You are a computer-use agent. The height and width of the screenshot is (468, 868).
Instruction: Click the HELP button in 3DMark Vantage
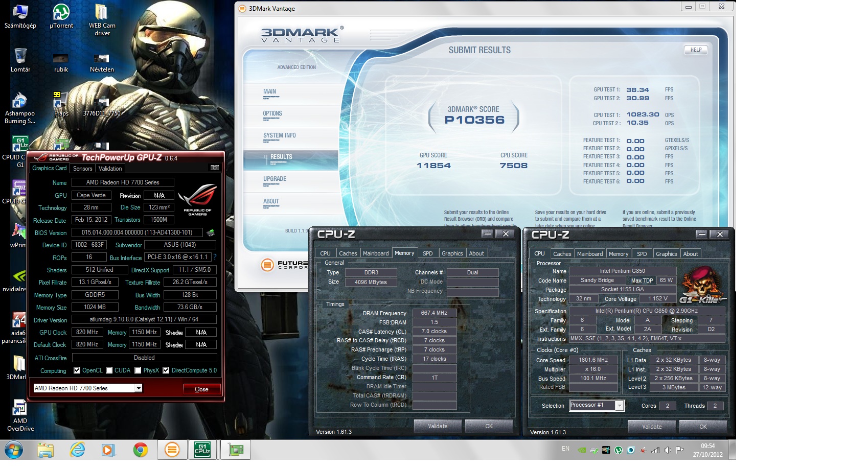coord(696,50)
